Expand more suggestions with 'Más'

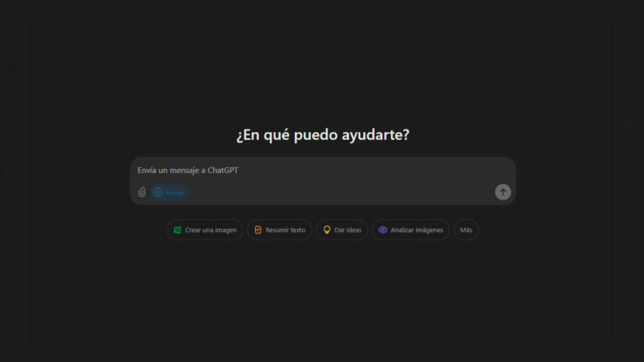pyautogui.click(x=466, y=230)
